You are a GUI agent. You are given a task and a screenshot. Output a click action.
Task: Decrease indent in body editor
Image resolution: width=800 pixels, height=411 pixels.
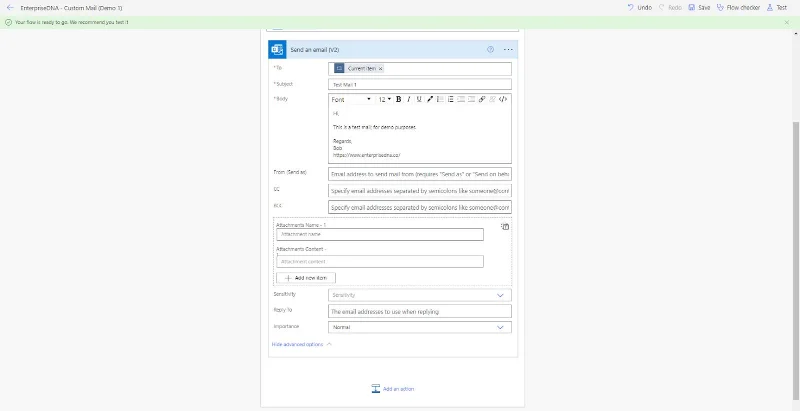pyautogui.click(x=461, y=99)
